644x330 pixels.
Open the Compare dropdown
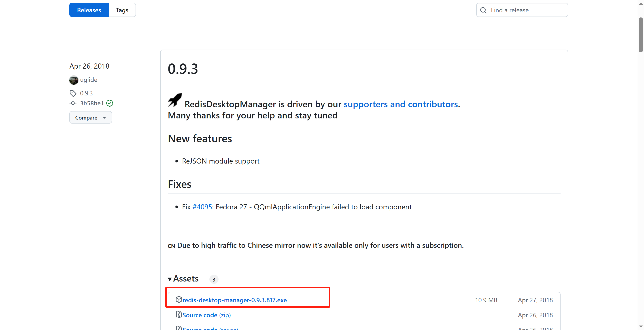pos(91,118)
